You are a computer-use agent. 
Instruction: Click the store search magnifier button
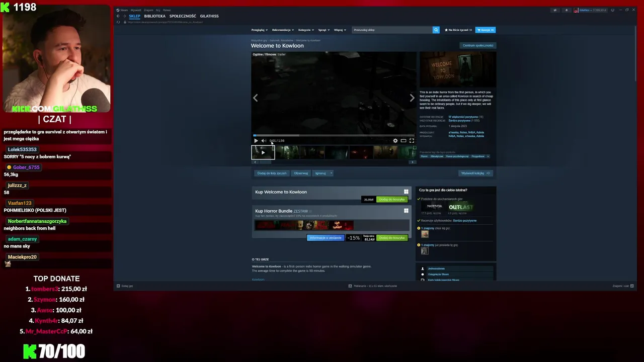[436, 30]
